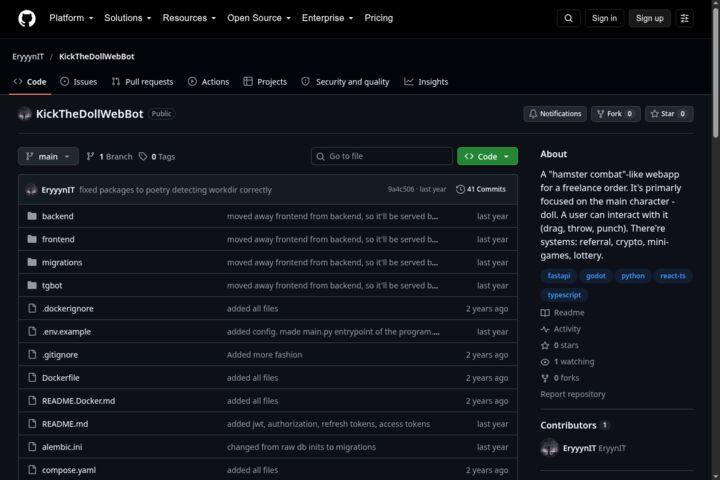The width and height of the screenshot is (720, 480).
Task: Click the pulse icon beside Activity
Action: point(545,329)
